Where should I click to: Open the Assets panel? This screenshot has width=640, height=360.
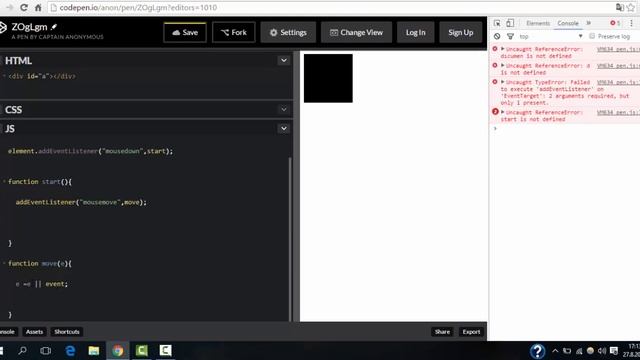[34, 332]
